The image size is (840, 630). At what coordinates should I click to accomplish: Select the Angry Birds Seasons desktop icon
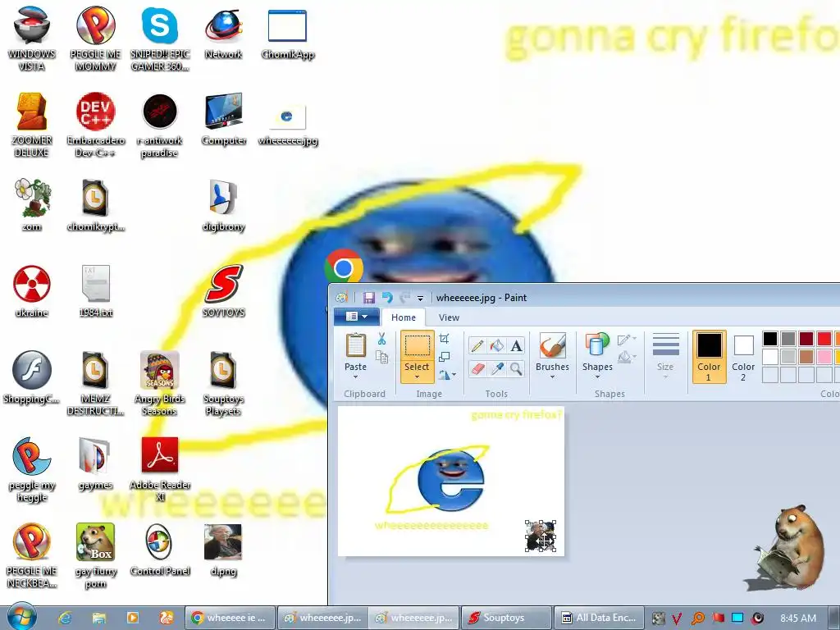tap(160, 384)
